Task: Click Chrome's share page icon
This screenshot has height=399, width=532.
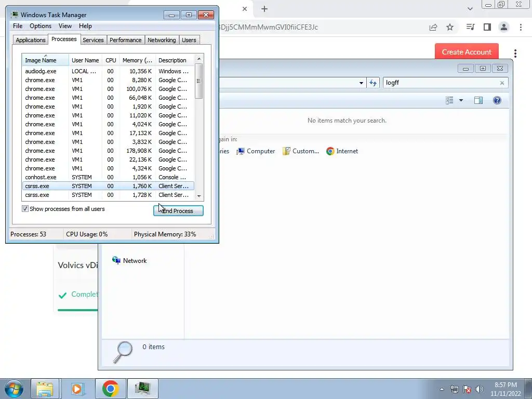Action: (433, 27)
